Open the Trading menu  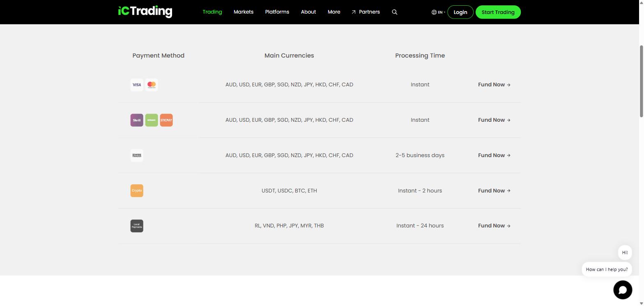point(212,12)
